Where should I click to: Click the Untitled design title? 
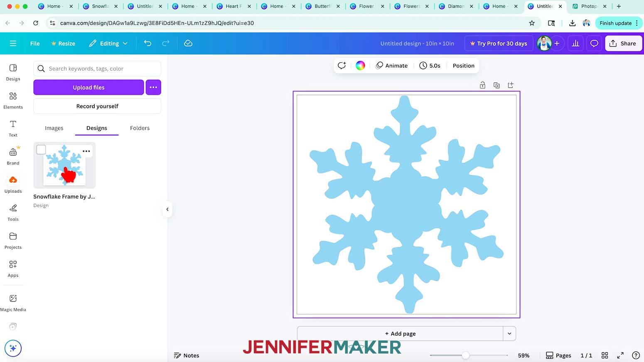[x=417, y=43]
